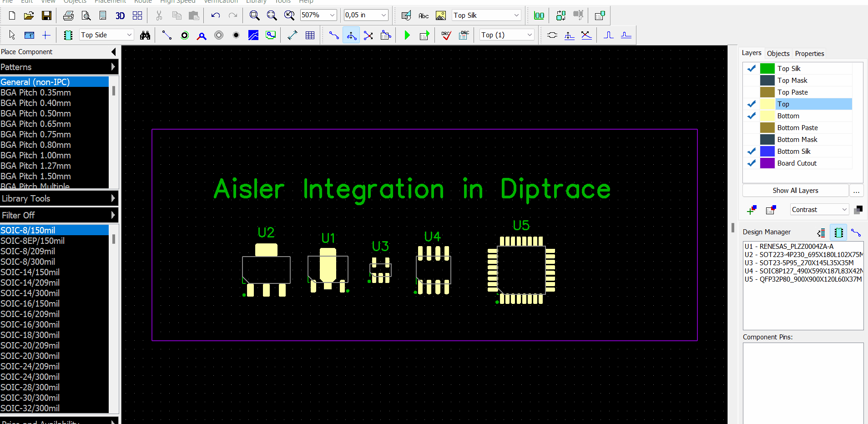
Task: Toggle visibility of Top Silk layer
Action: tap(752, 68)
